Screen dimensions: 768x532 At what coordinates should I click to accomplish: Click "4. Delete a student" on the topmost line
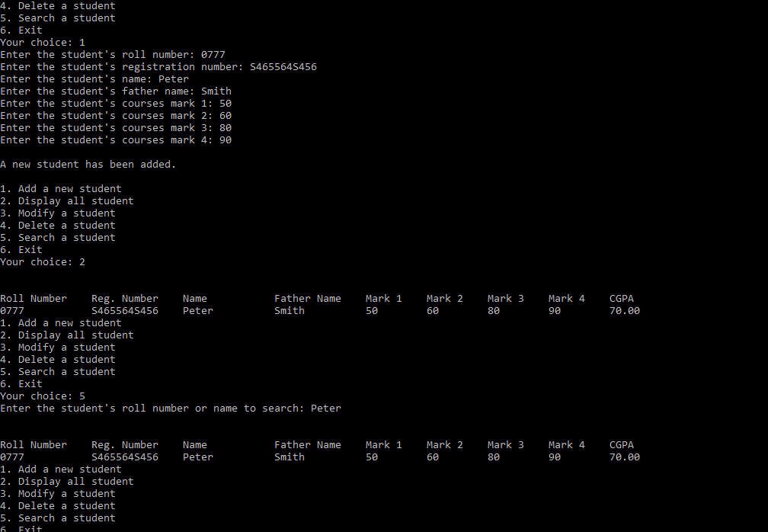[58, 6]
